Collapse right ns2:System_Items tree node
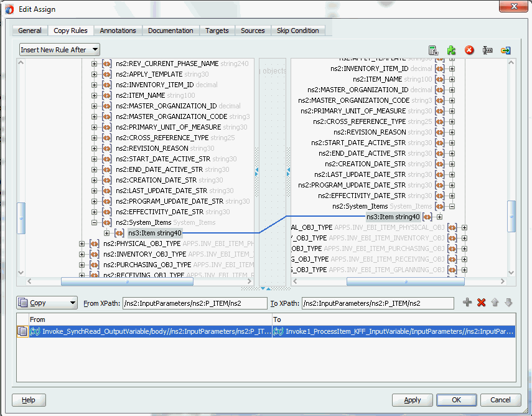This screenshot has height=416, width=532. click(x=452, y=206)
